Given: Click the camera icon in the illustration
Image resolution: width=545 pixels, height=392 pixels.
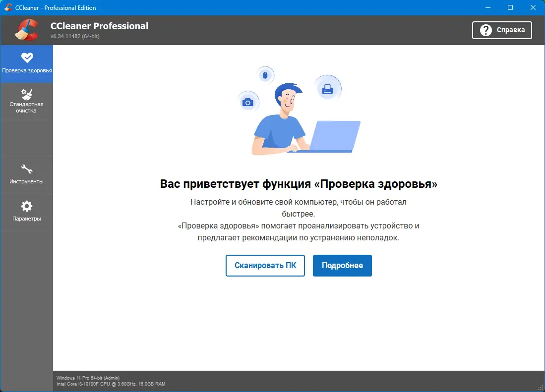Looking at the screenshot, I should (x=248, y=102).
